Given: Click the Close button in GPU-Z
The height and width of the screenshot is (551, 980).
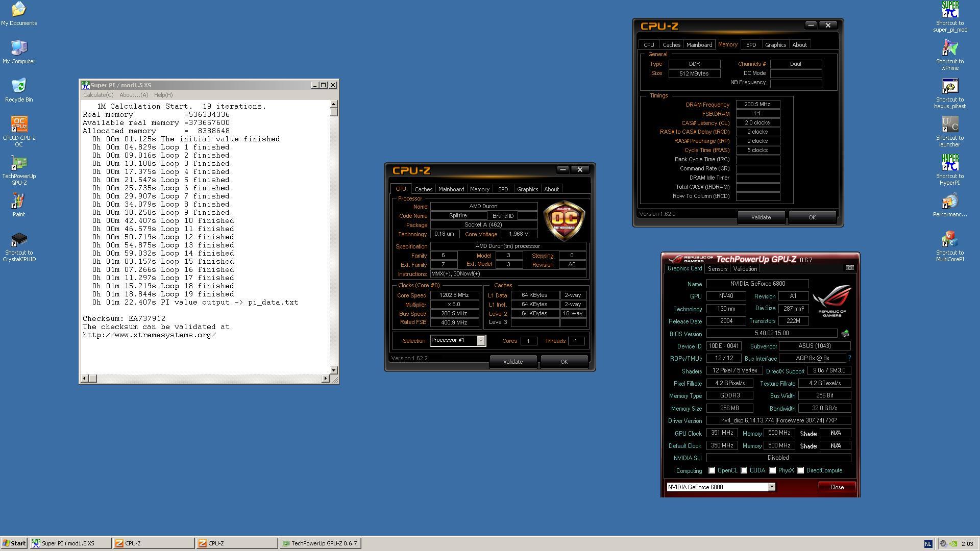Looking at the screenshot, I should tap(837, 487).
